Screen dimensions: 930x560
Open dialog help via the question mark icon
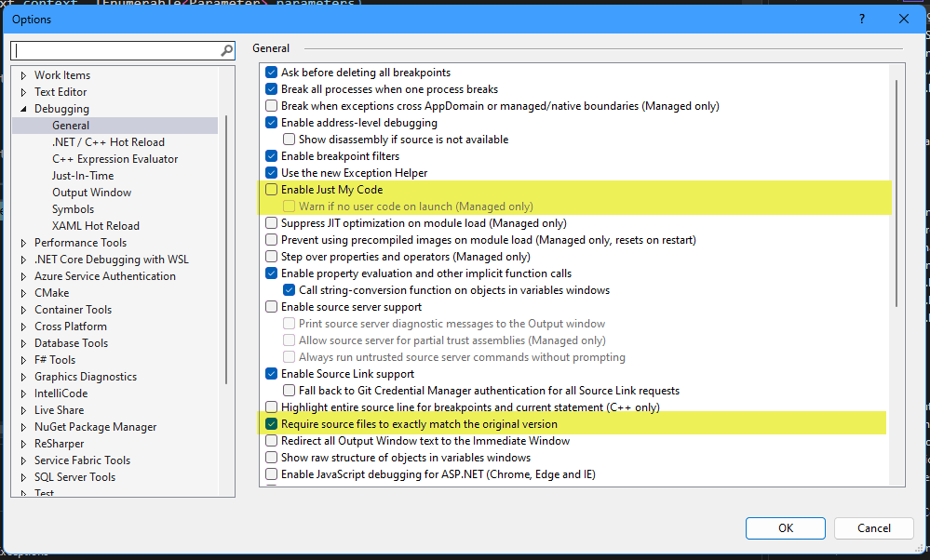tap(861, 18)
